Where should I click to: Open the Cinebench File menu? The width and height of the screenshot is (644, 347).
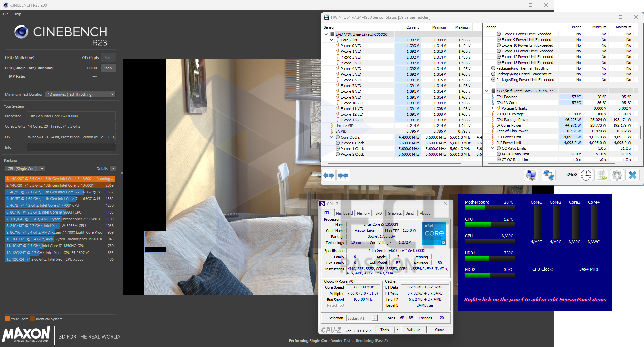pyautogui.click(x=6, y=14)
